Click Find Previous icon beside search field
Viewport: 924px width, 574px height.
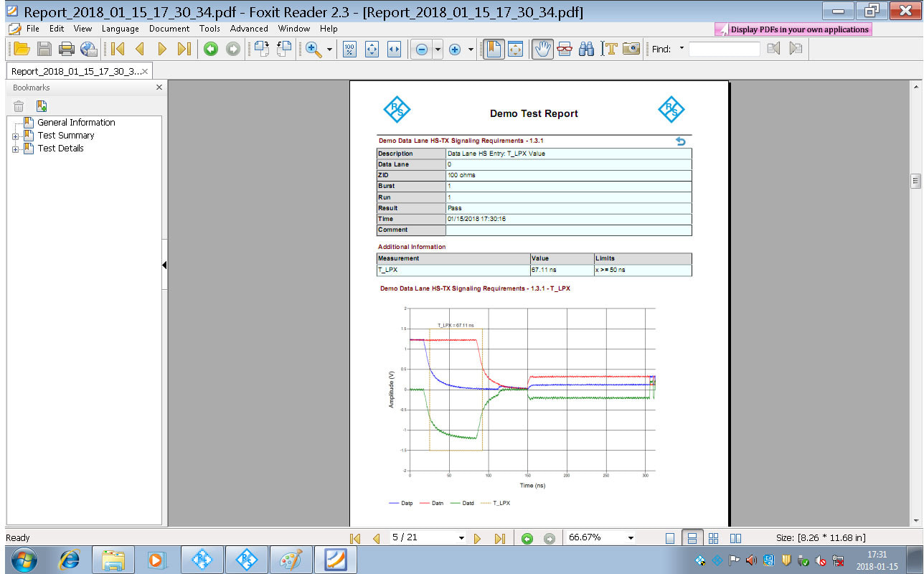tap(773, 49)
